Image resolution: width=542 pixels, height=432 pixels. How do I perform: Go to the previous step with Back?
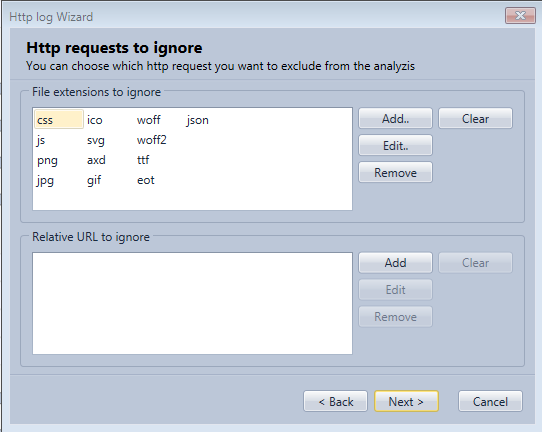(335, 402)
